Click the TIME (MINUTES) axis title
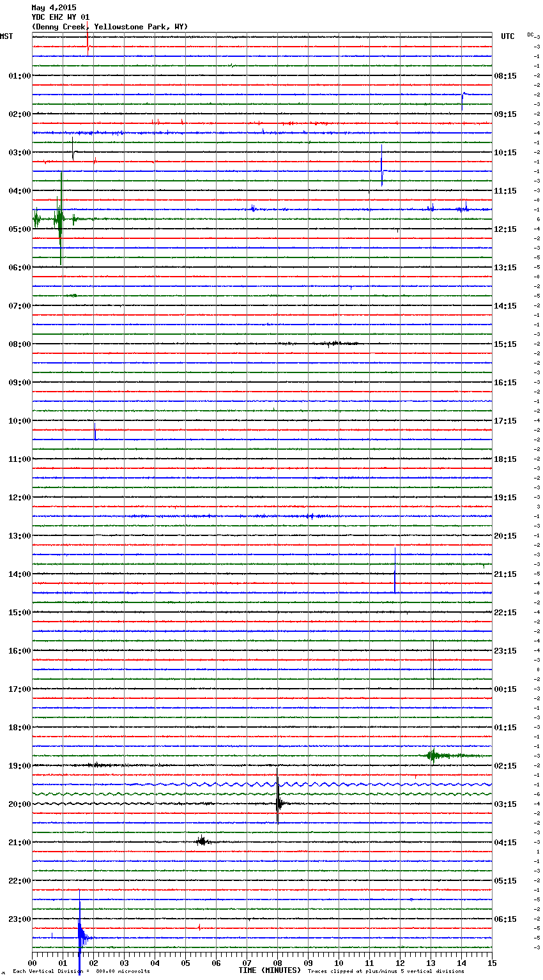Screen dimensions: 543x980 click(x=270, y=970)
